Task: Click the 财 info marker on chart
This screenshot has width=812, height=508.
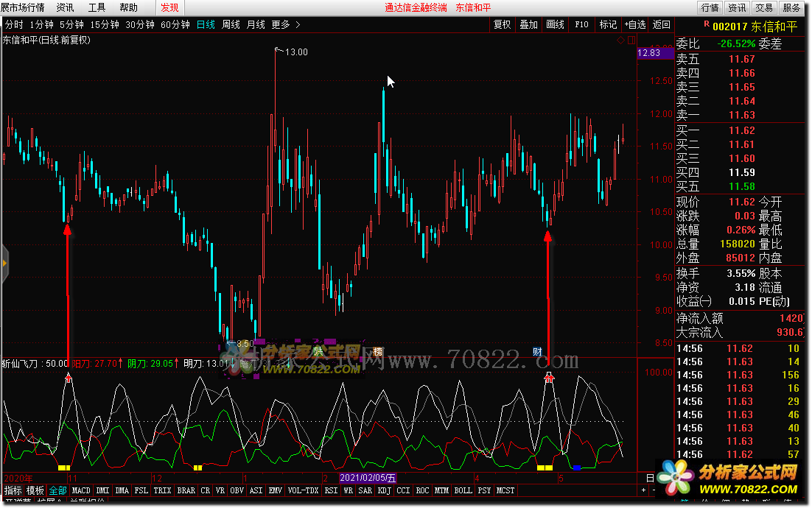Action: pos(537,352)
